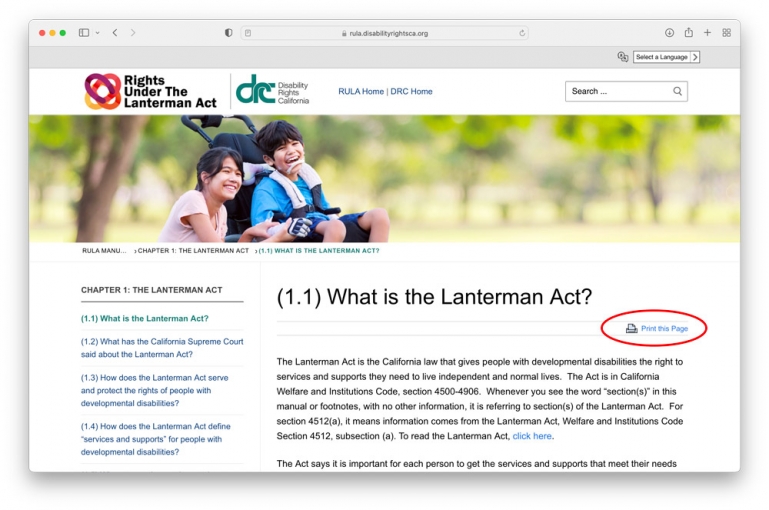Open the sidebar options dropdown chevron
The image size is (769, 510).
pyautogui.click(x=98, y=33)
